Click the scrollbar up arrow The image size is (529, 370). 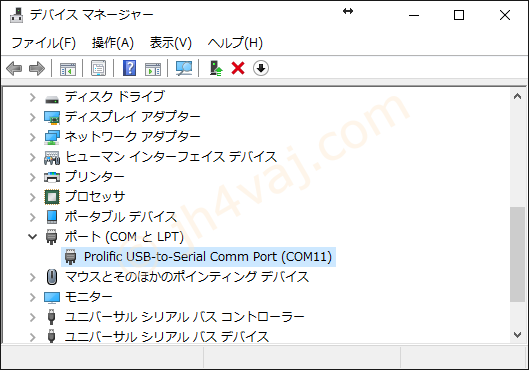518,96
